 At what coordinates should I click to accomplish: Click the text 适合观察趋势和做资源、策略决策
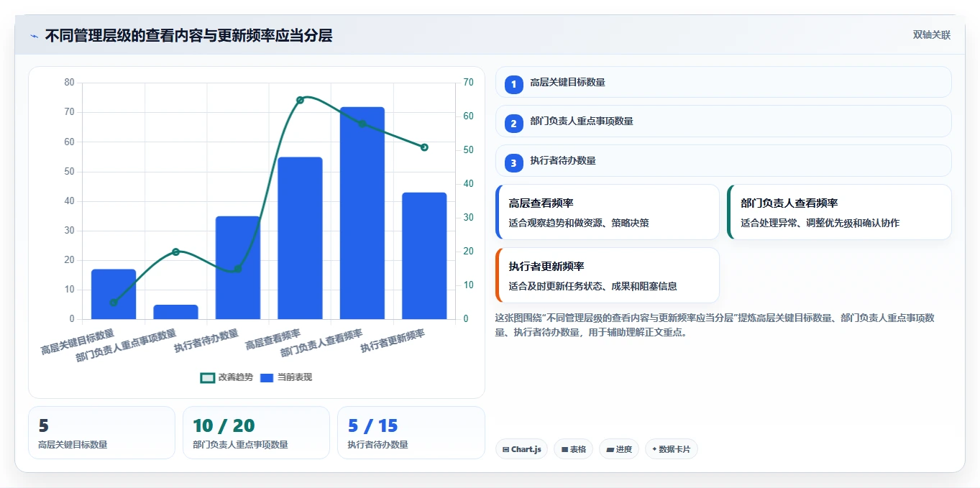click(x=579, y=223)
